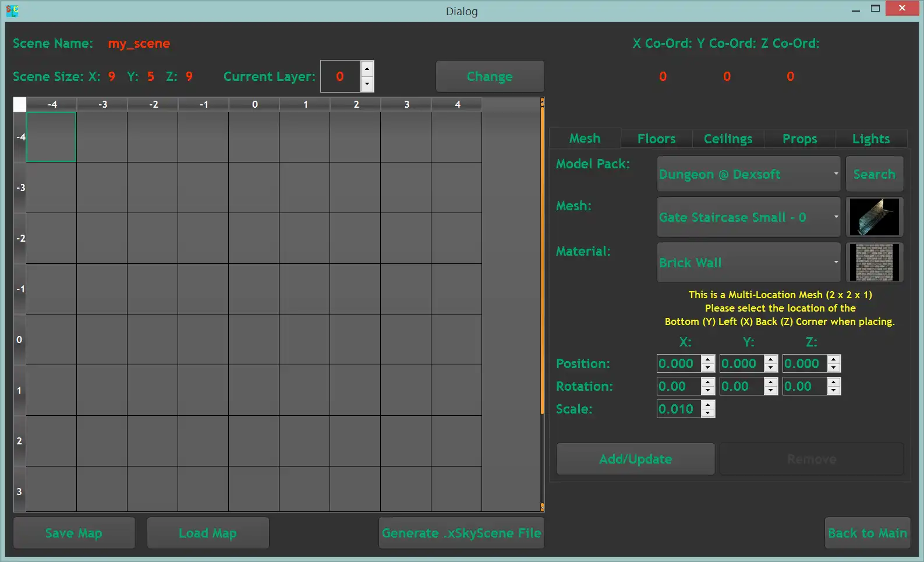The height and width of the screenshot is (562, 924).
Task: Decrement Position X spinner
Action: pyautogui.click(x=708, y=367)
